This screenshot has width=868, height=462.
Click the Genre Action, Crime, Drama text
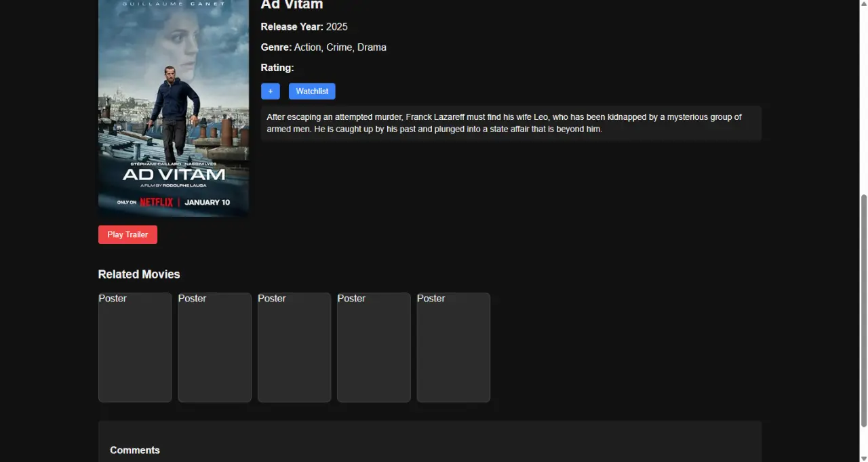coord(323,47)
